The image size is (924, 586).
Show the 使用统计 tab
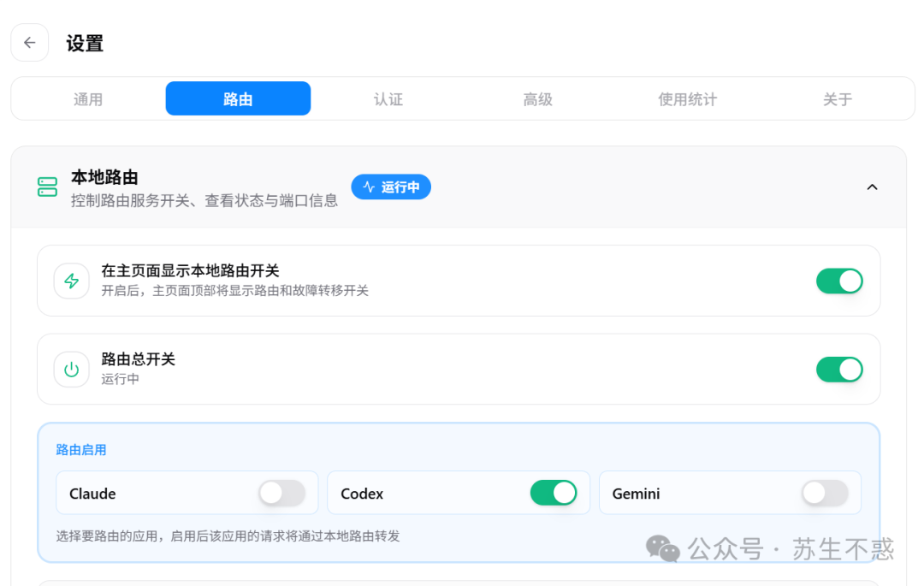(687, 99)
